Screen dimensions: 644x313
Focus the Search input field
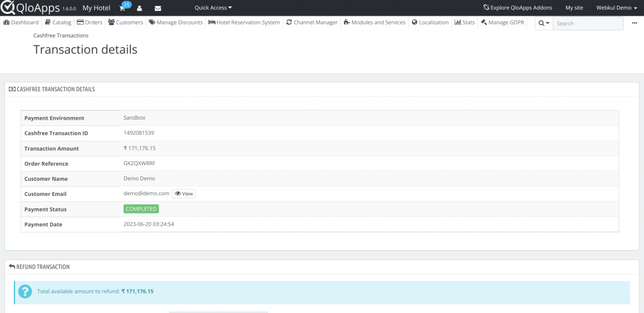tap(588, 23)
